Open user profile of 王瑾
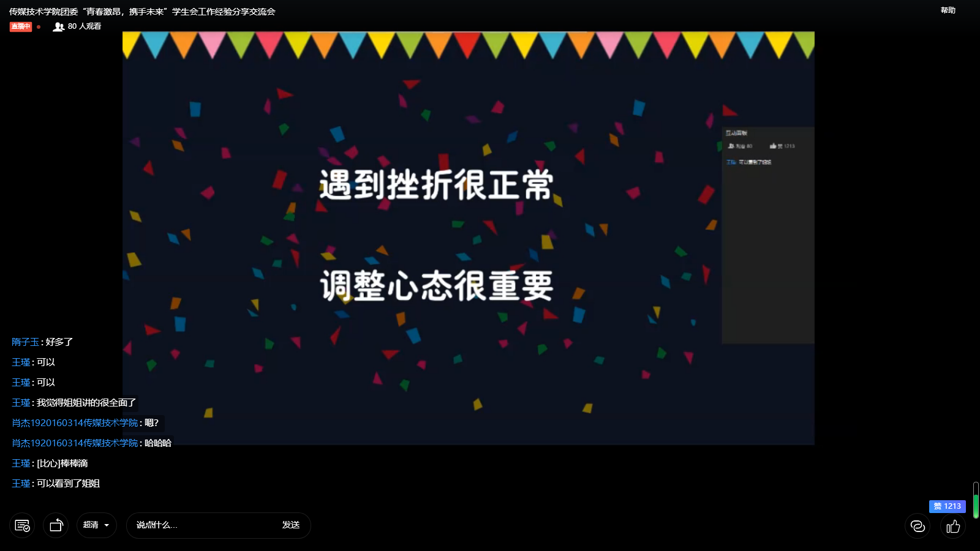 (20, 362)
